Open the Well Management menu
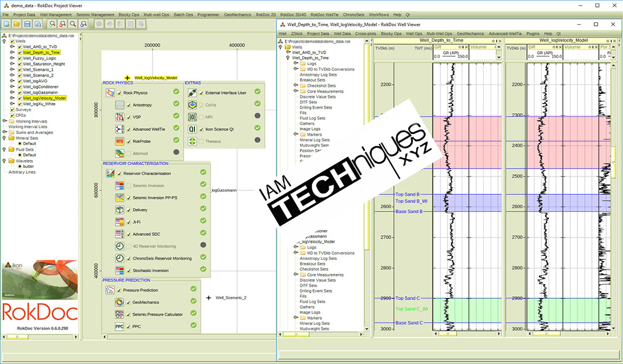Viewport: 623px width, 364px height. tap(56, 15)
